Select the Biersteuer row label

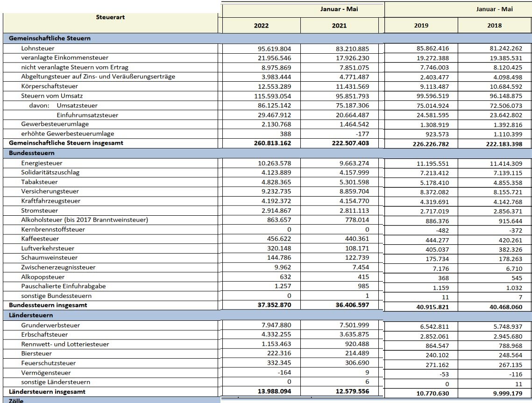(x=36, y=354)
